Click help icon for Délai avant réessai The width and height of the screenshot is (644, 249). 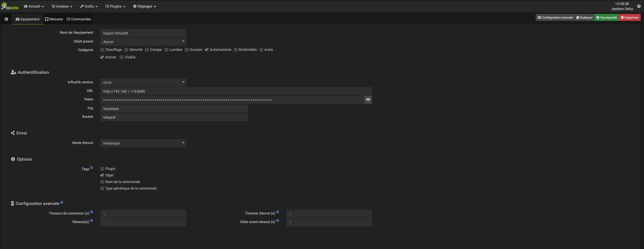click(x=278, y=221)
